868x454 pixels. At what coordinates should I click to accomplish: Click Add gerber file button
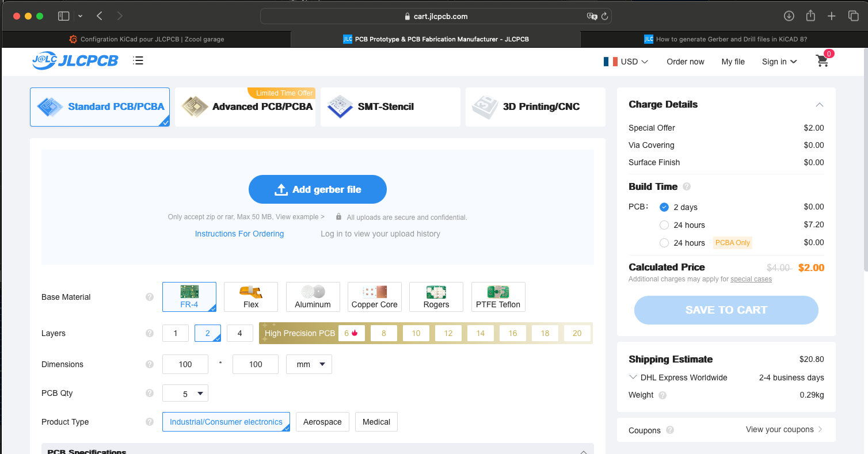point(318,189)
